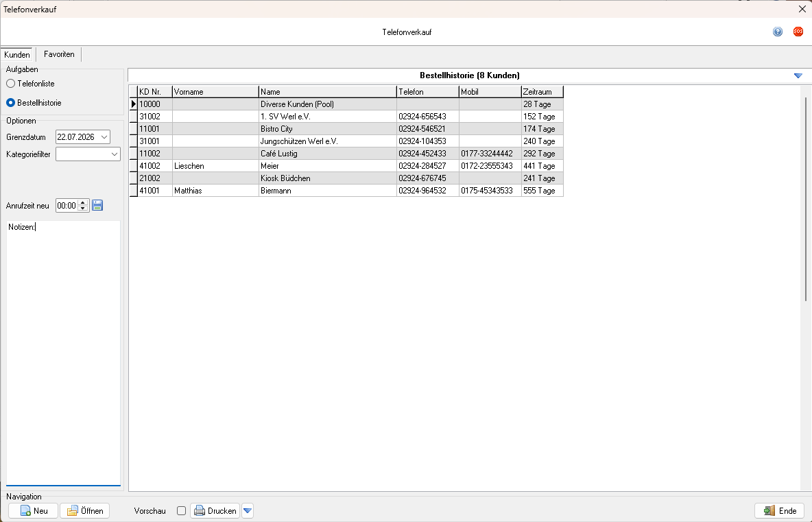Select the 1. SV Werl e.V. row
This screenshot has height=522, width=812.
[x=346, y=117]
